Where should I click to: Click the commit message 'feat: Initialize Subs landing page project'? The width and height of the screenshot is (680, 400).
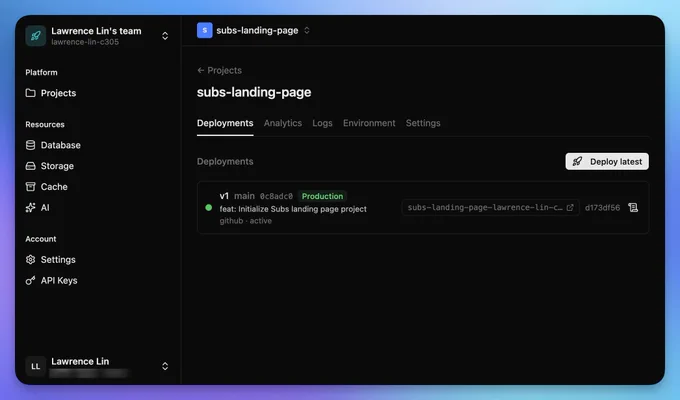pyautogui.click(x=293, y=209)
